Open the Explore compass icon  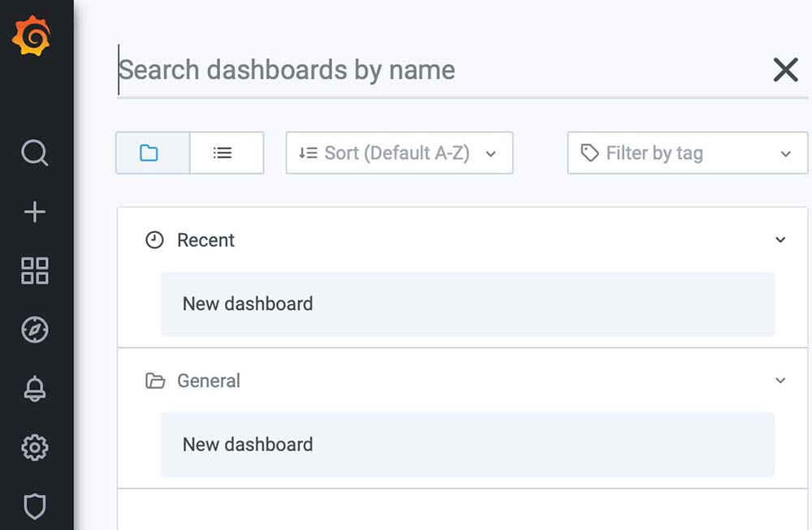point(34,330)
